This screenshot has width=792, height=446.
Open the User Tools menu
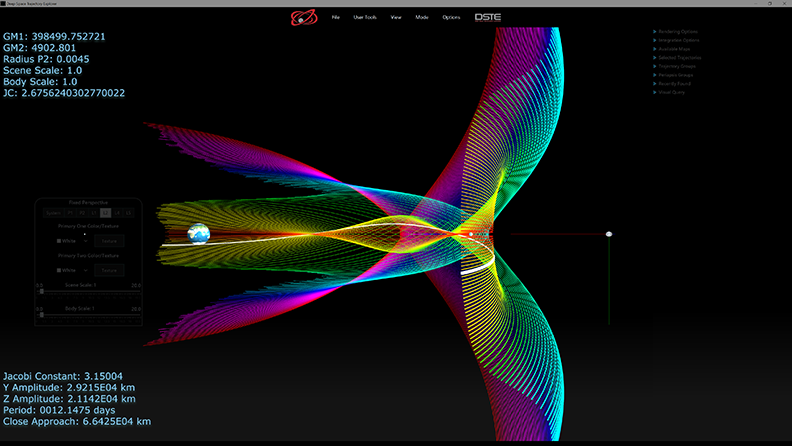point(365,18)
